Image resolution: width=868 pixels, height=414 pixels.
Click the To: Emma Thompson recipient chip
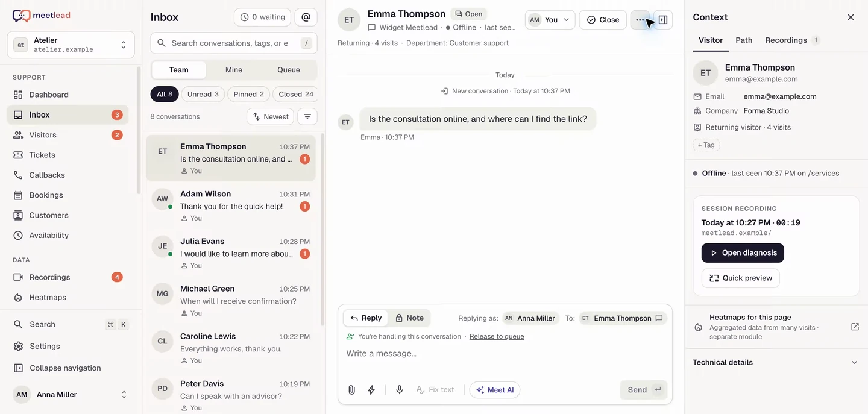623,318
